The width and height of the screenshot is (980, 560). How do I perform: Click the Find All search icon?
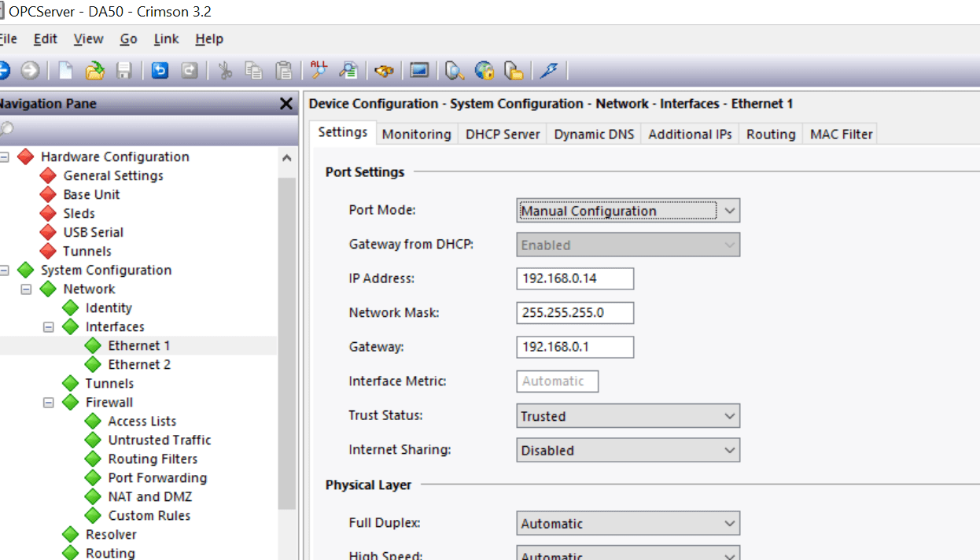(319, 71)
